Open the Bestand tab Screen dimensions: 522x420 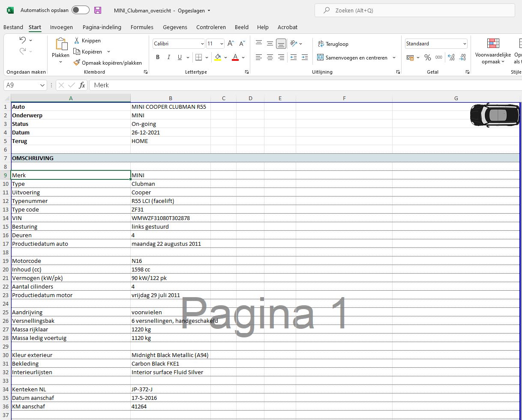(x=13, y=27)
